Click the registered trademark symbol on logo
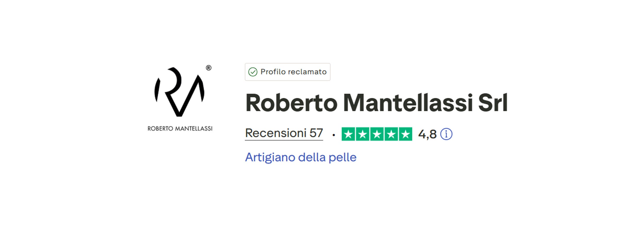 tap(209, 68)
